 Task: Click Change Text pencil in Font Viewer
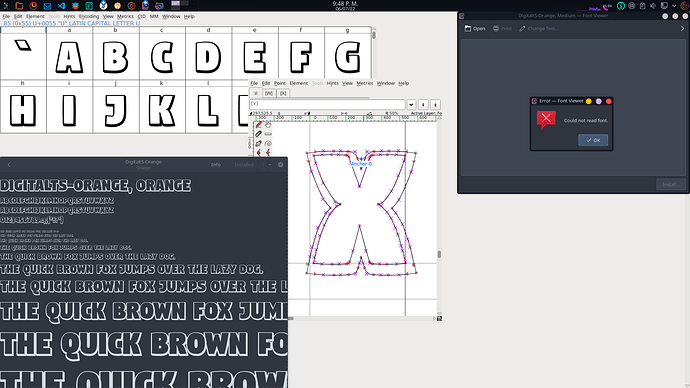[522, 28]
